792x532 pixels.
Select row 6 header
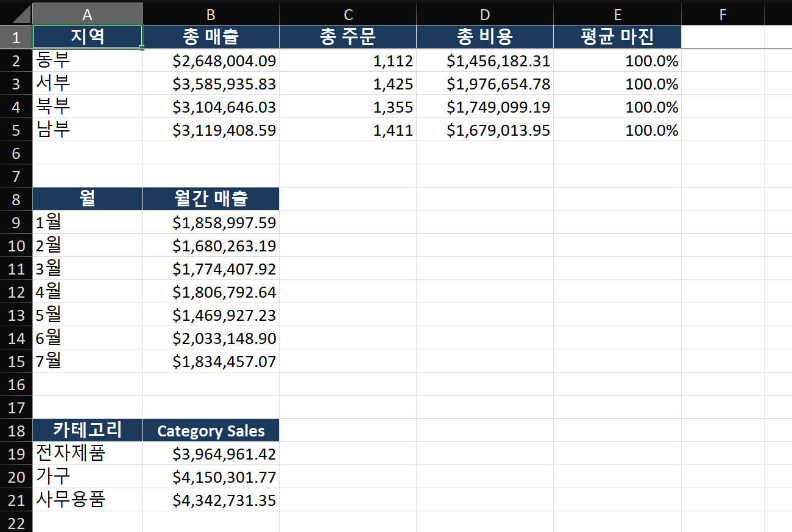tap(16, 153)
